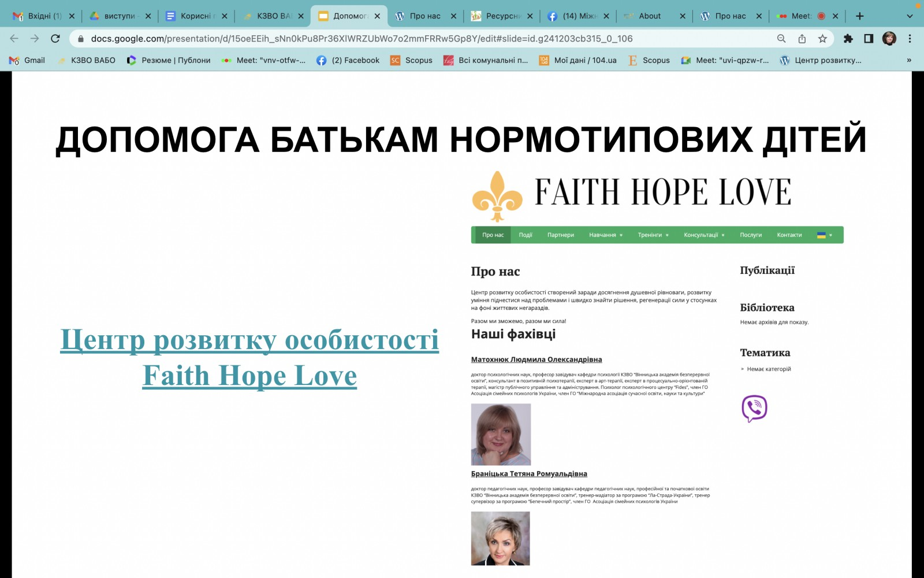Expand the Консультації dropdown menu
924x578 pixels.
704,235
